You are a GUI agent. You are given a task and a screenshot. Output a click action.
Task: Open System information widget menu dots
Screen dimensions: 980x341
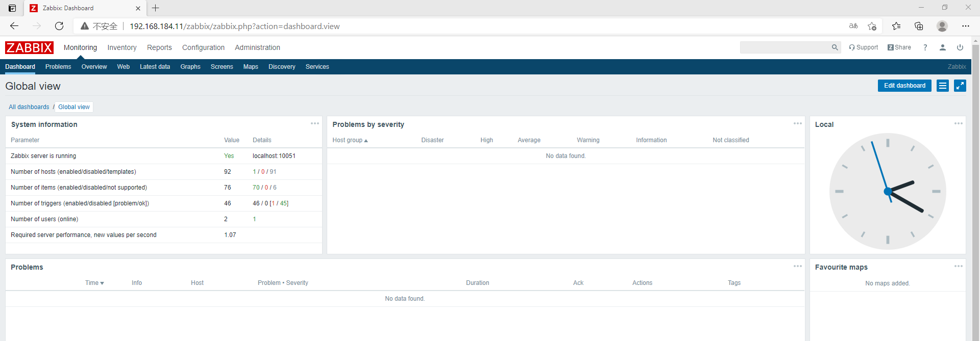(x=315, y=123)
